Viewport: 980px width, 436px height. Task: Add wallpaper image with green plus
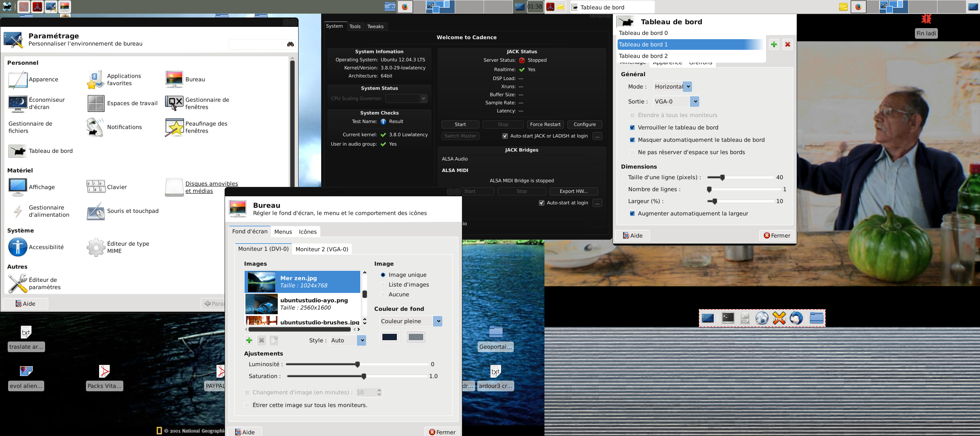click(249, 340)
